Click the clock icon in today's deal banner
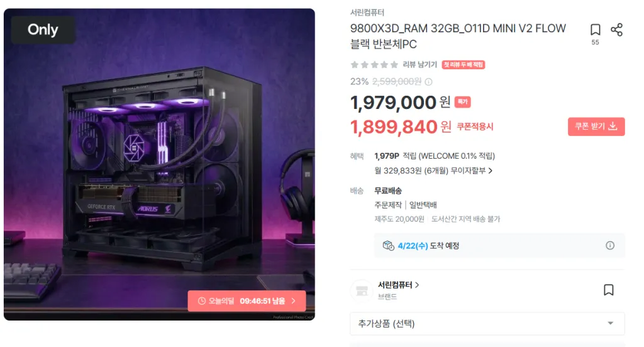This screenshot has height=347, width=644. tap(202, 301)
